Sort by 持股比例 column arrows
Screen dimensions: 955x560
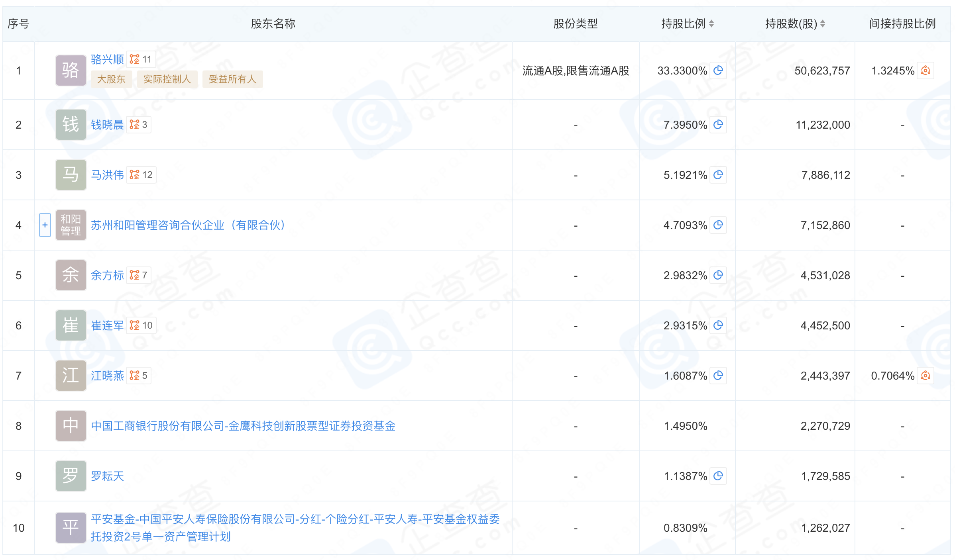[x=711, y=24]
